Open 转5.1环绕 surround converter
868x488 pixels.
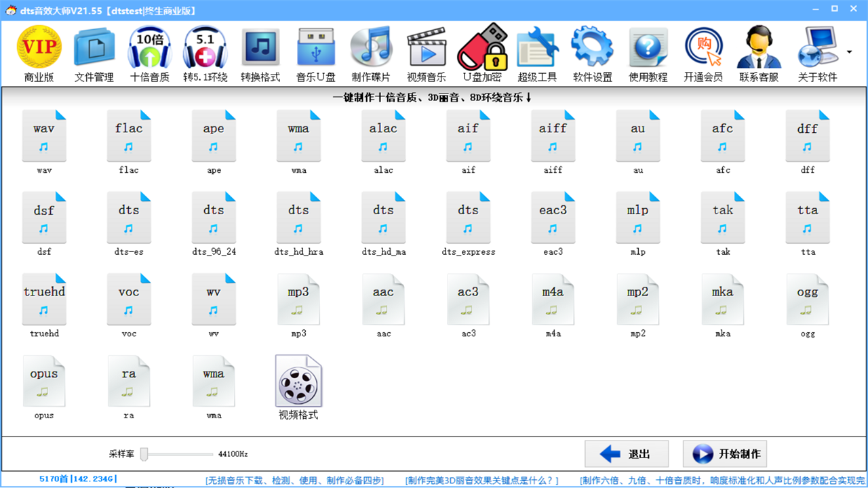(x=205, y=53)
